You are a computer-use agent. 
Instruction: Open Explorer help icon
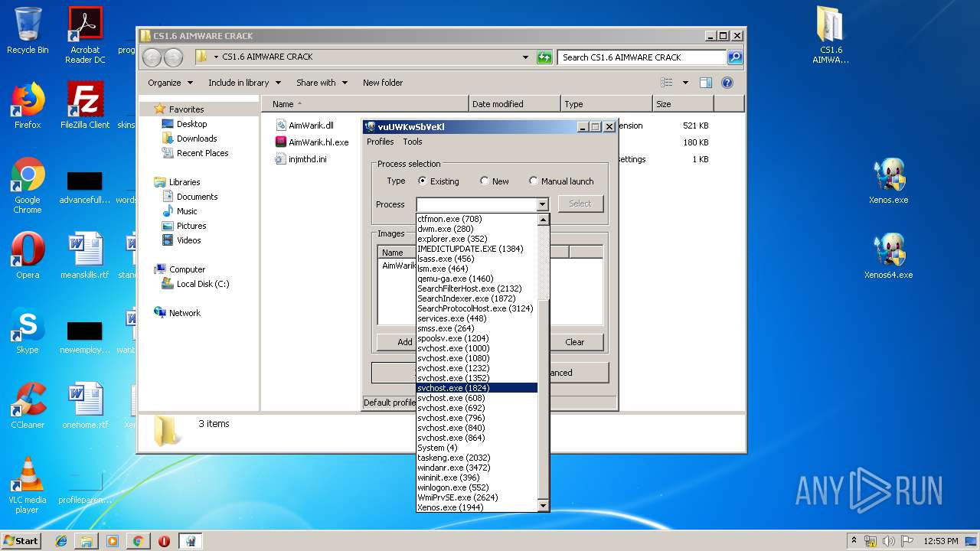point(727,83)
